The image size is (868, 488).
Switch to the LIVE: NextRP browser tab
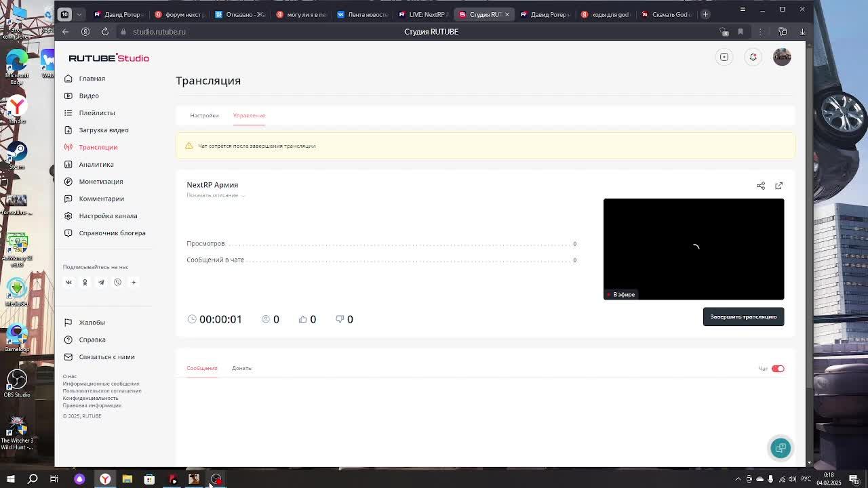tap(425, 14)
